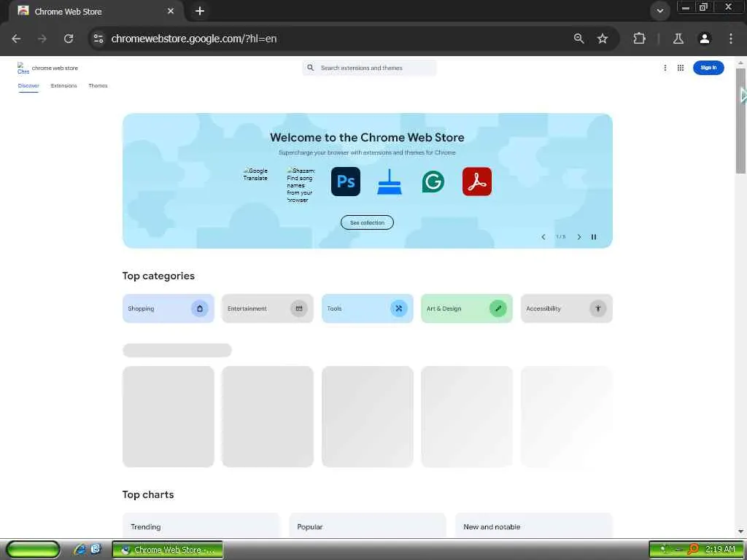Open the Google Translate extension
Image resolution: width=747 pixels, height=560 pixels.
(255, 174)
